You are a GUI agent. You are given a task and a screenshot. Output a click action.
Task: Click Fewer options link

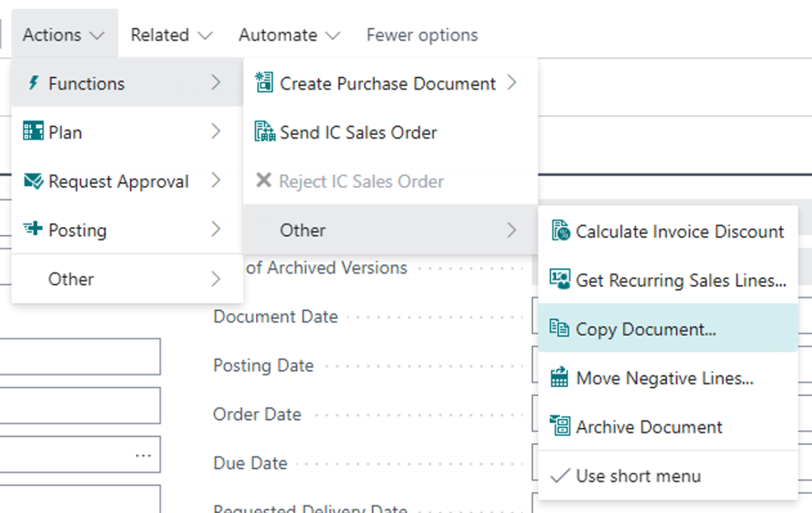click(422, 35)
